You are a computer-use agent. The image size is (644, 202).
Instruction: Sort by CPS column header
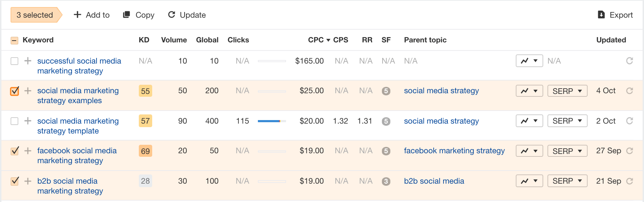coord(341,40)
